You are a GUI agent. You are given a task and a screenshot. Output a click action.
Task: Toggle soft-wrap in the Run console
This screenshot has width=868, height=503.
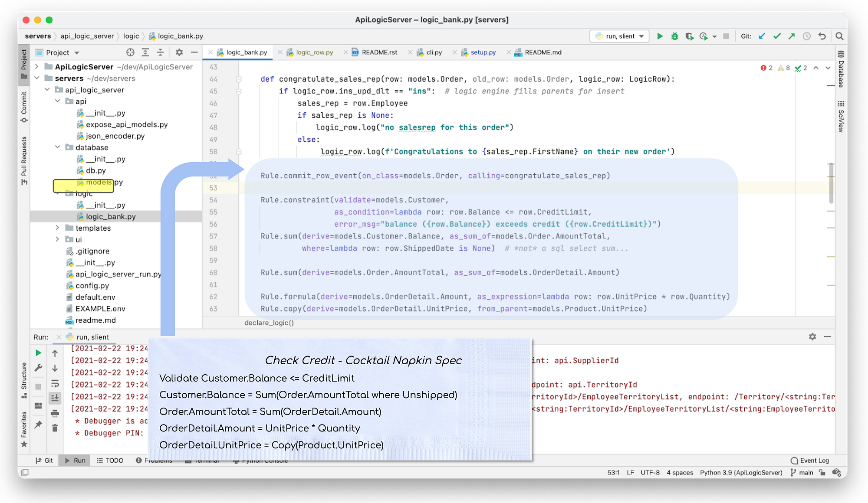pos(55,383)
